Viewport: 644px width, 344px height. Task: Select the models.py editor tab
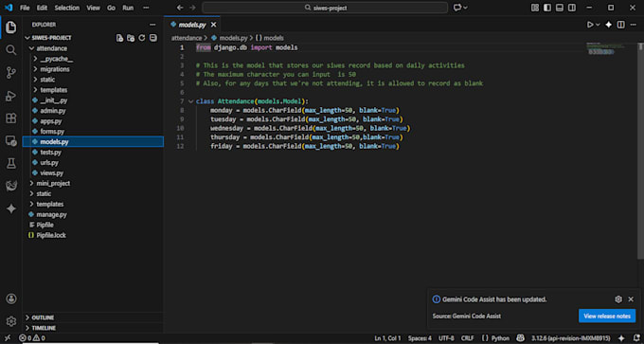tap(192, 25)
